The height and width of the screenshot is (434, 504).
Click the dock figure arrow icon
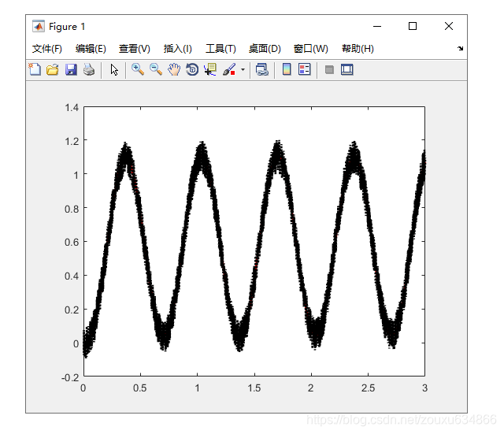(460, 48)
